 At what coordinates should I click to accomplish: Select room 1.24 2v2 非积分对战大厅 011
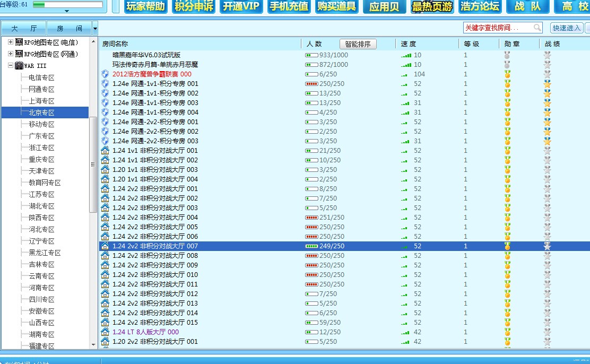point(155,284)
